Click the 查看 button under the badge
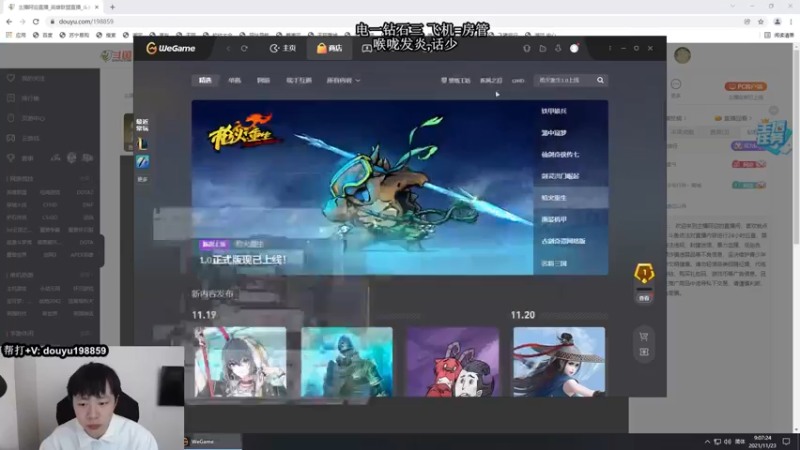The image size is (800, 450). [x=644, y=298]
